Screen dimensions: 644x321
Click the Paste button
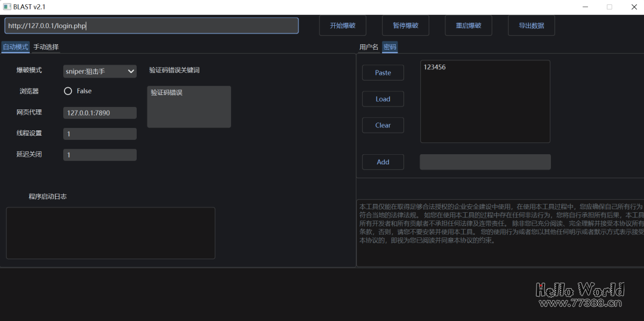pos(383,72)
